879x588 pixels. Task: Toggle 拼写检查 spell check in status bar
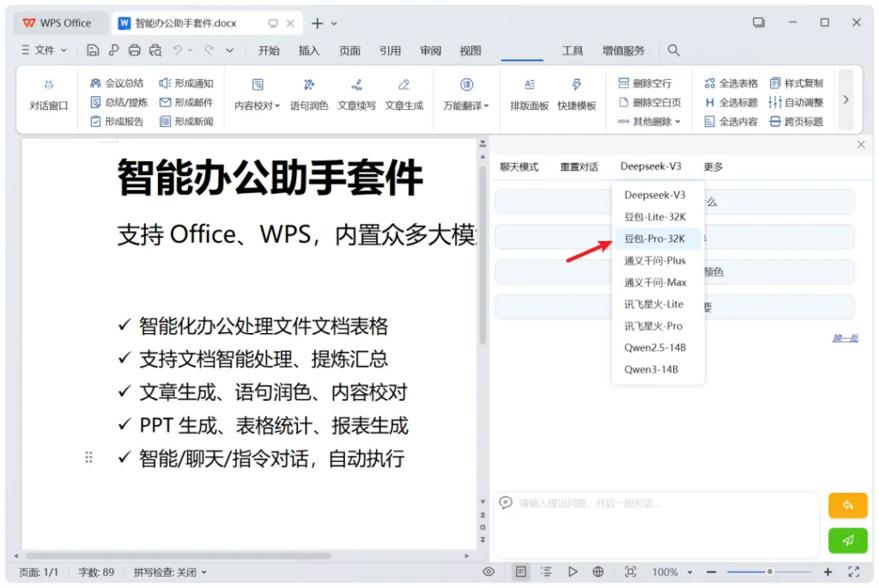[170, 572]
